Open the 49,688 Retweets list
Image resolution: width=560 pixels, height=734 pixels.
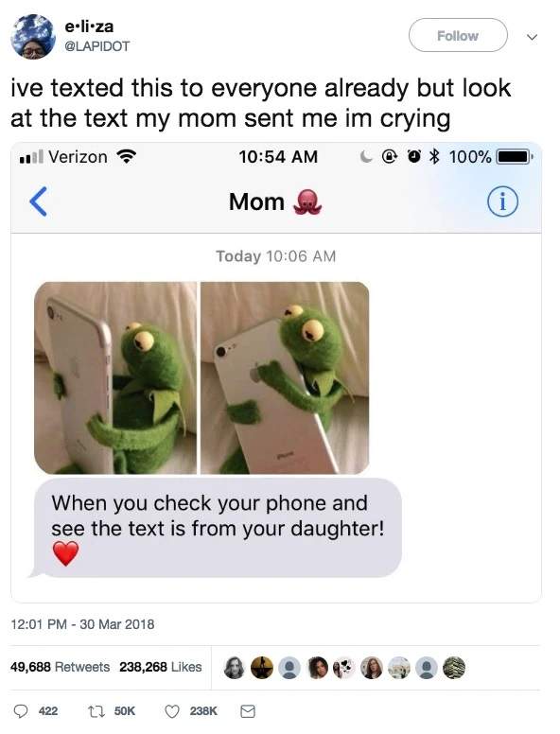[x=60, y=667]
